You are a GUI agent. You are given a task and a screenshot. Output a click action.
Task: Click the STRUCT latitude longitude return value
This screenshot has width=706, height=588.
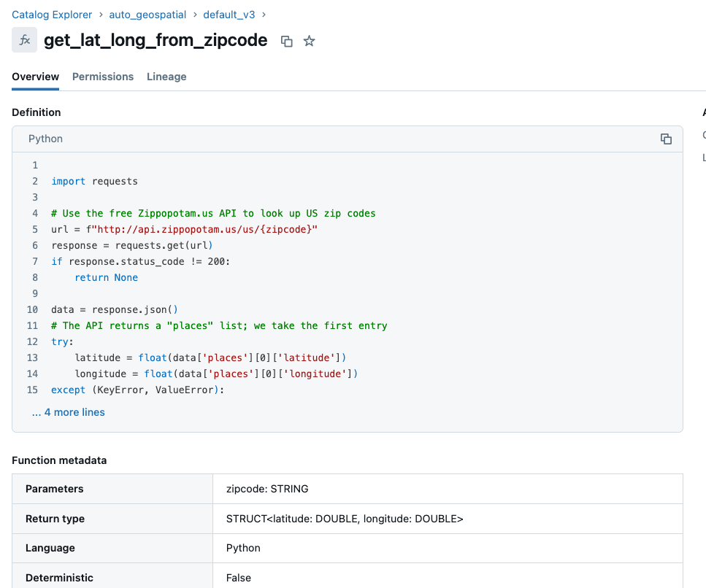click(x=345, y=519)
